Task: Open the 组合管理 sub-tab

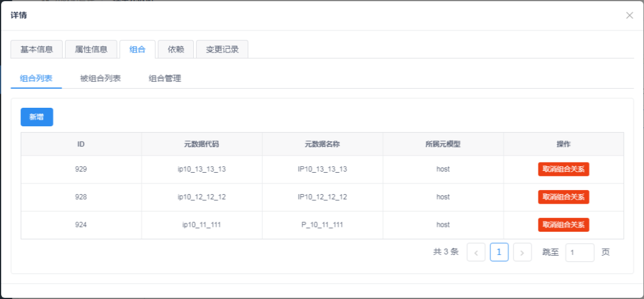Action: click(165, 79)
